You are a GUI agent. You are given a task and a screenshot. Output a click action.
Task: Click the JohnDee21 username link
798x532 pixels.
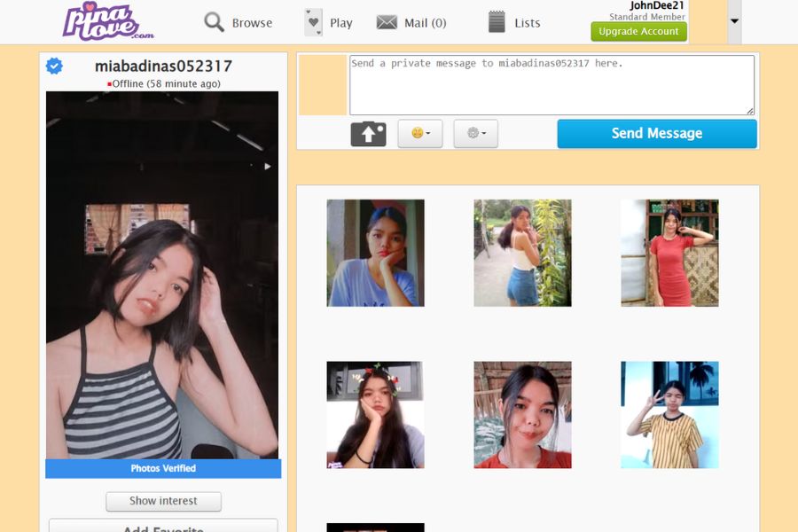[x=656, y=5]
